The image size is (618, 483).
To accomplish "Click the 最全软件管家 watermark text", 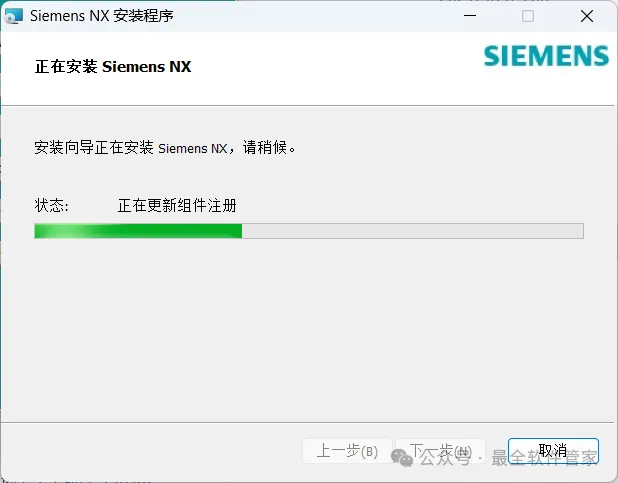I will point(545,457).
